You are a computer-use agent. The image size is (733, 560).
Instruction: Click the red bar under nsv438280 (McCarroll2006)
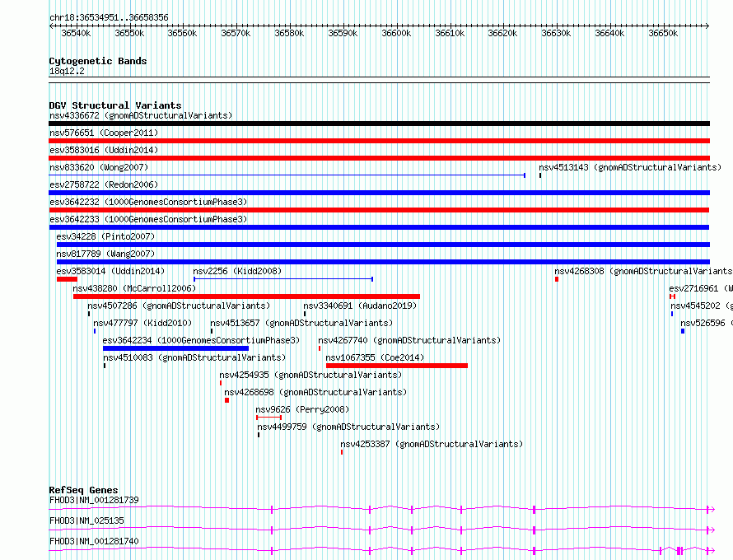tap(246, 296)
